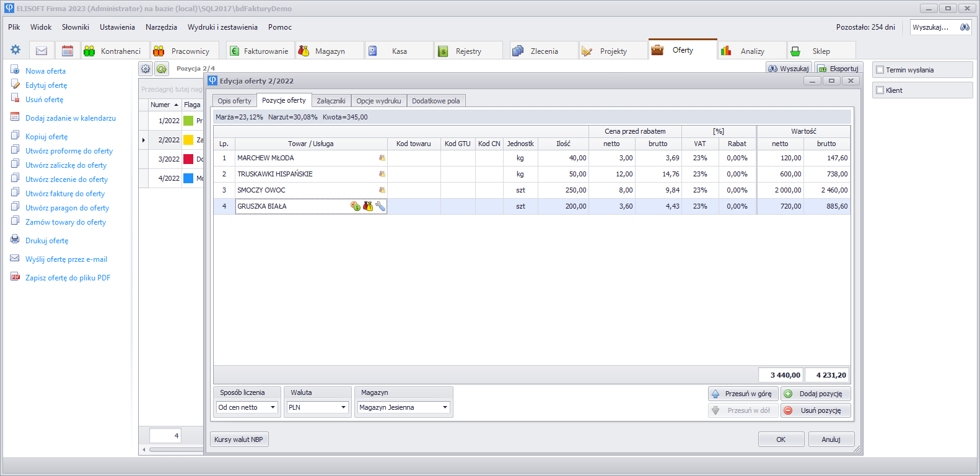Click Wyślij ofertę przez e-mail

pyautogui.click(x=66, y=259)
